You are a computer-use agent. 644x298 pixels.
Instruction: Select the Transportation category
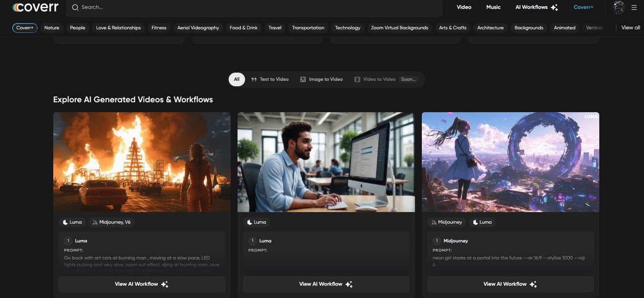coord(308,28)
